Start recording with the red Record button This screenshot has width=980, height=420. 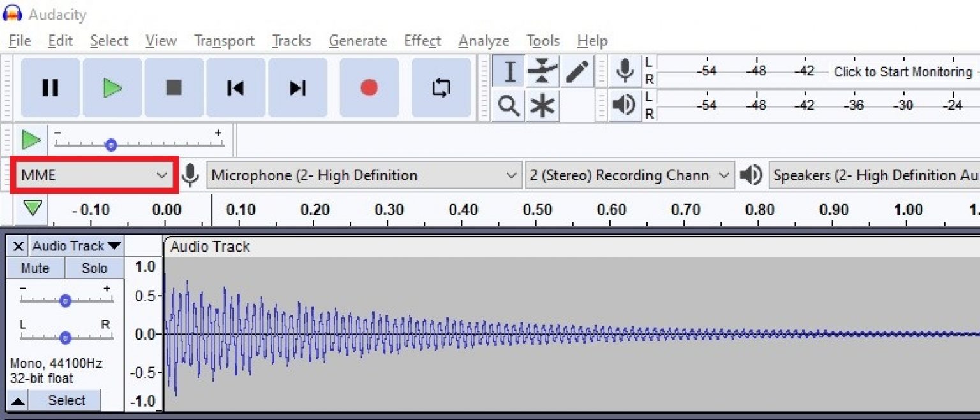(369, 88)
